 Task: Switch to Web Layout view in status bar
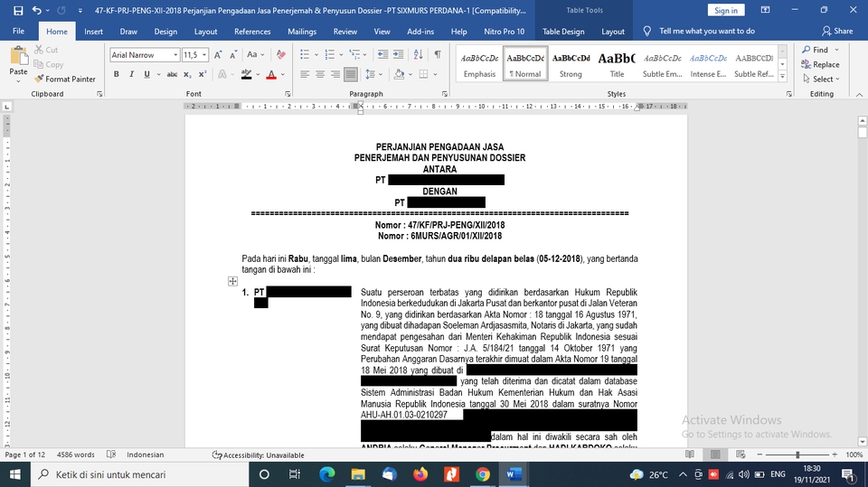click(741, 454)
